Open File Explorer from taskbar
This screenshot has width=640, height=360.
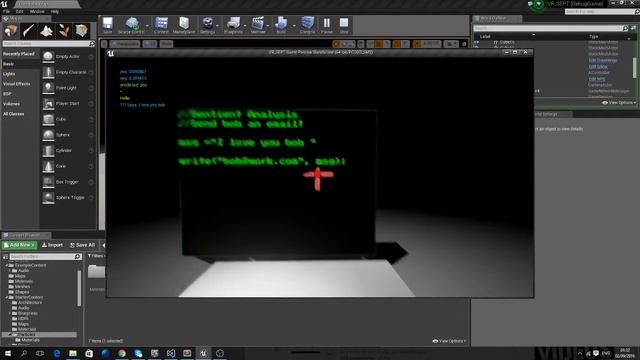coord(73,353)
